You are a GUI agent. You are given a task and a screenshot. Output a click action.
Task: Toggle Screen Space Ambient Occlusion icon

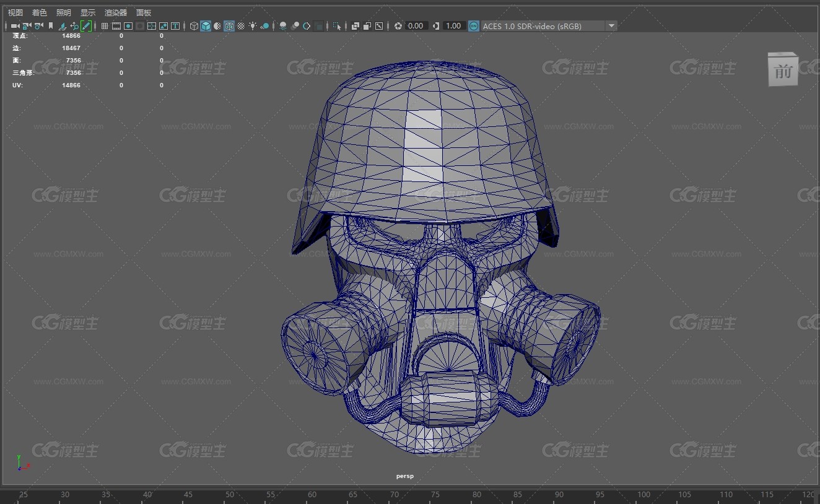(283, 26)
